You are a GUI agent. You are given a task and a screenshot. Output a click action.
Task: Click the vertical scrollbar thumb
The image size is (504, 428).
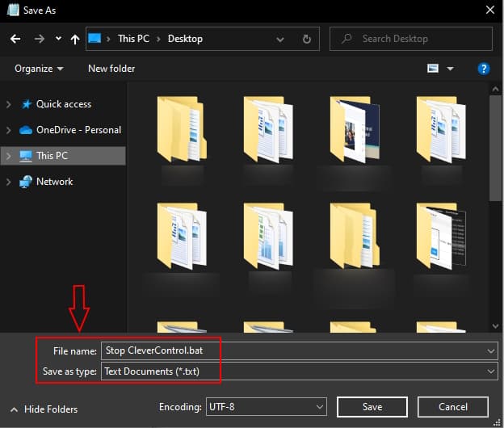[495, 148]
